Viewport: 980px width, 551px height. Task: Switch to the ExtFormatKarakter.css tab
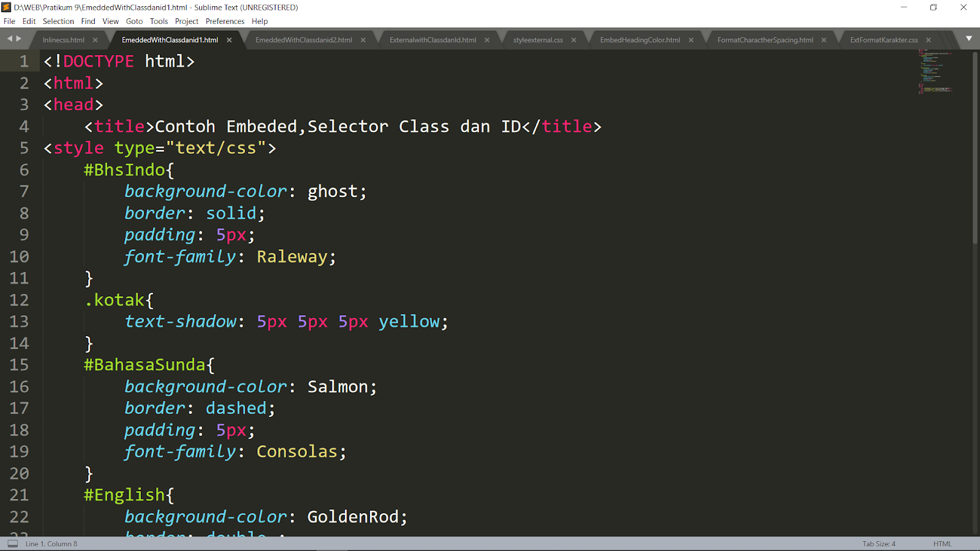click(884, 40)
